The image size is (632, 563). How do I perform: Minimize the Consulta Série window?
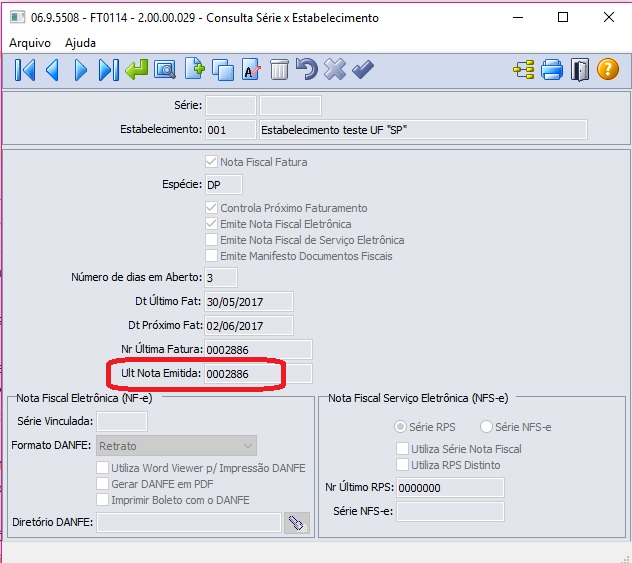[x=518, y=17]
